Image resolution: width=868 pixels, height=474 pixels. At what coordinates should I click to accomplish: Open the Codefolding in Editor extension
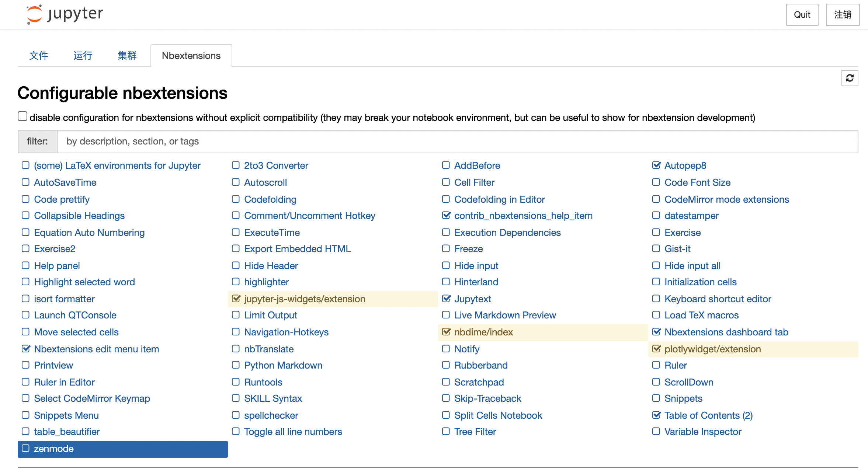[499, 199]
